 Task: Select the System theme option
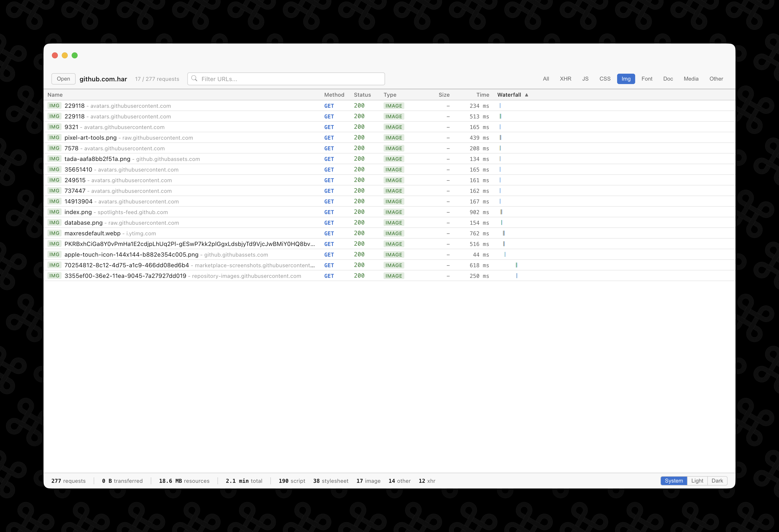click(x=673, y=481)
